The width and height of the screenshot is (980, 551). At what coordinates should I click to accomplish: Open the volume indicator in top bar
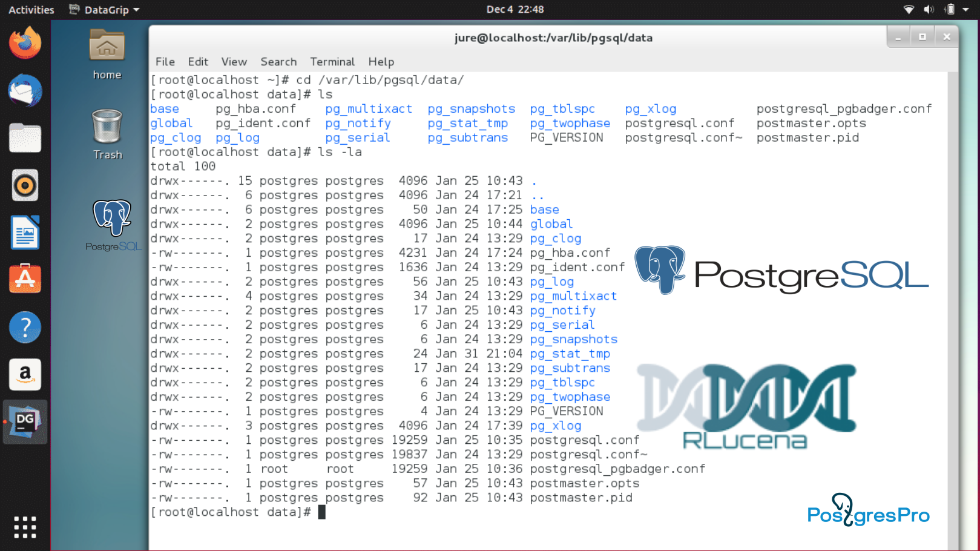[x=929, y=10]
